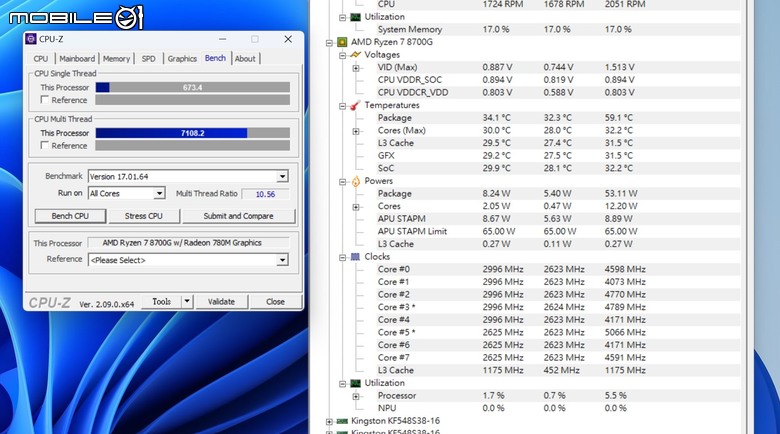
Task: Collapse the Powers tree section
Action: tap(342, 182)
